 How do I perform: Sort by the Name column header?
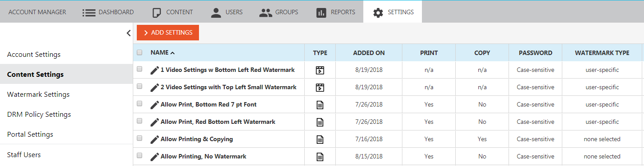163,52
